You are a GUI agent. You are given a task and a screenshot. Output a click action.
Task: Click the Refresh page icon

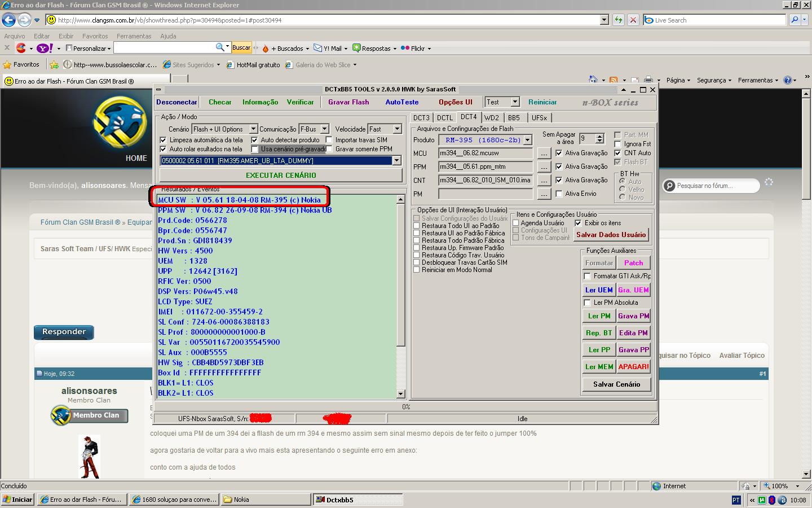[x=619, y=20]
